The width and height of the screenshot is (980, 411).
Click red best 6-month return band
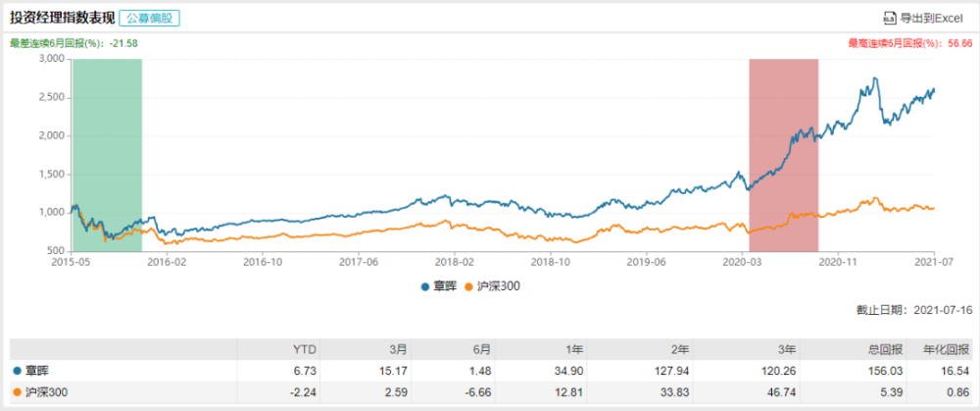coord(783,155)
